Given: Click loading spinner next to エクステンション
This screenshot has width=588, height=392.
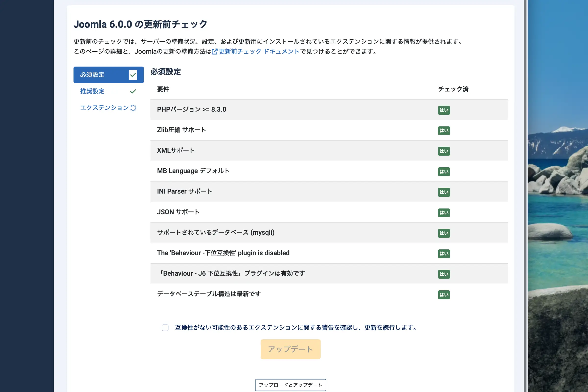Looking at the screenshot, I should tap(133, 108).
